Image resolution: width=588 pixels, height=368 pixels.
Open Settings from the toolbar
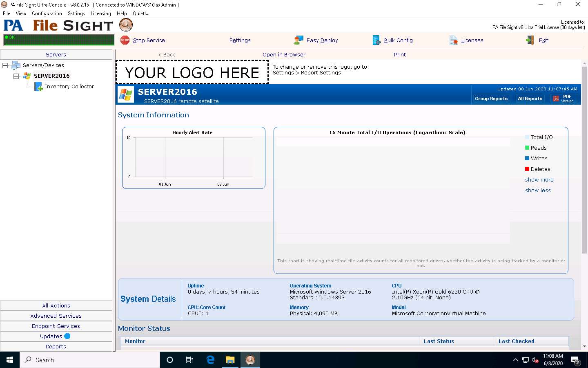240,40
